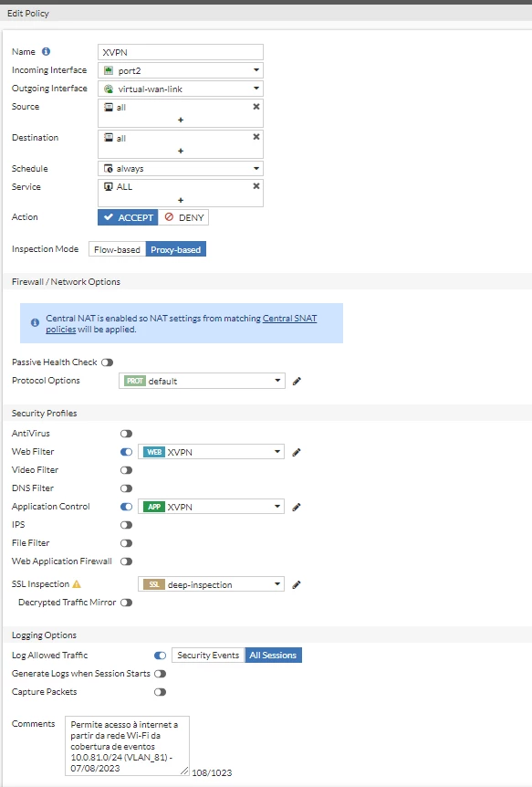Screen dimensions: 532x787
Task: Switch Inspection Mode to Flow-based
Action: point(118,249)
